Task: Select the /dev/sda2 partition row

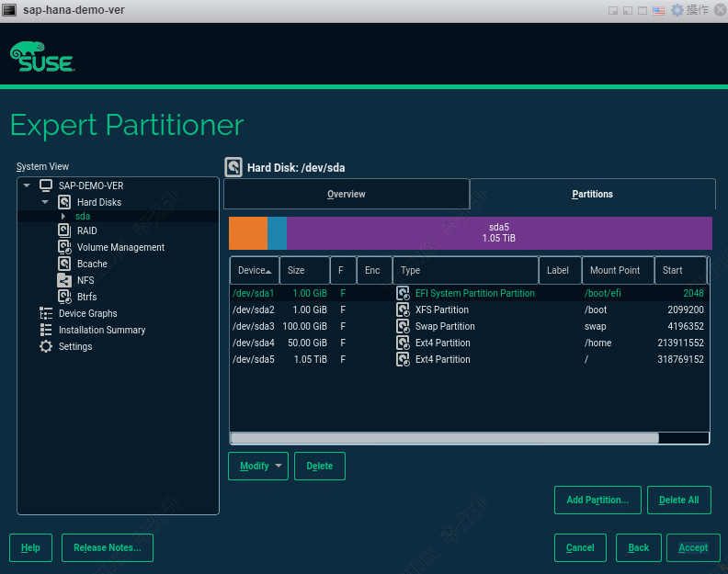Action: point(469,310)
